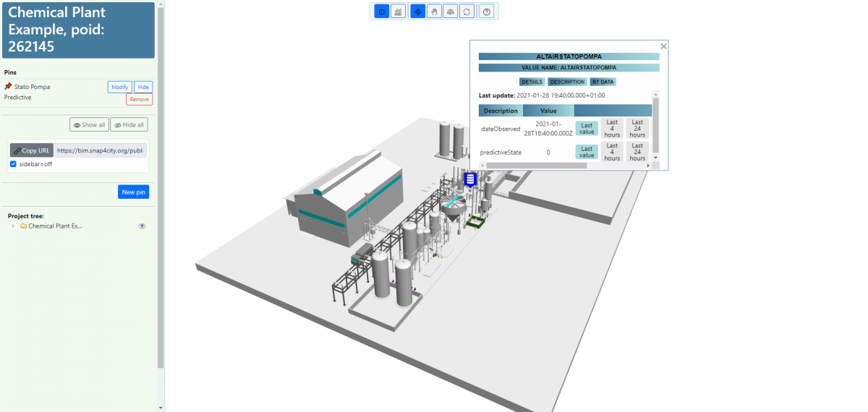Click the blue database pin marker on model
Screen dimensions: 868x412
[470, 179]
